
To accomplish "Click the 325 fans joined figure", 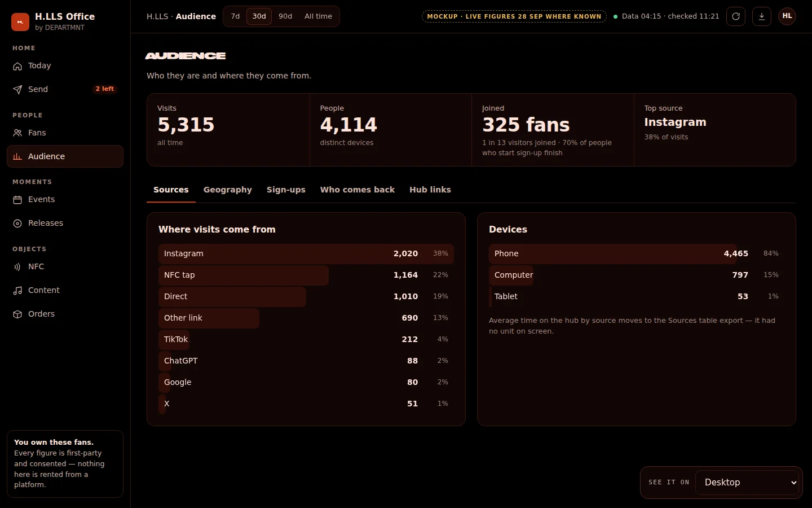I will [526, 125].
